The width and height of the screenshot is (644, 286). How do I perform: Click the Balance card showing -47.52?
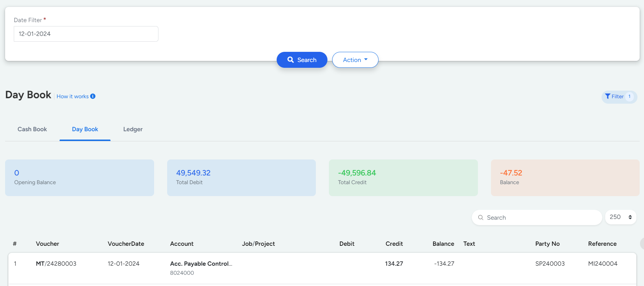565,178
